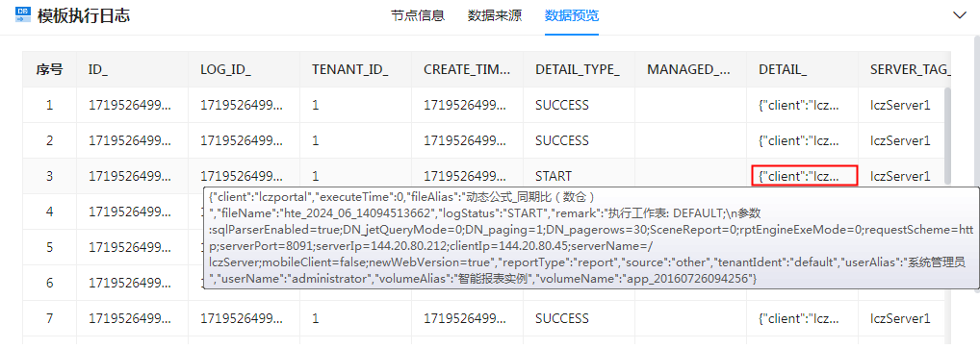Screen dimensions: 980x349
Task: Click the database icon beside 模板执行日志
Action: (x=23, y=15)
